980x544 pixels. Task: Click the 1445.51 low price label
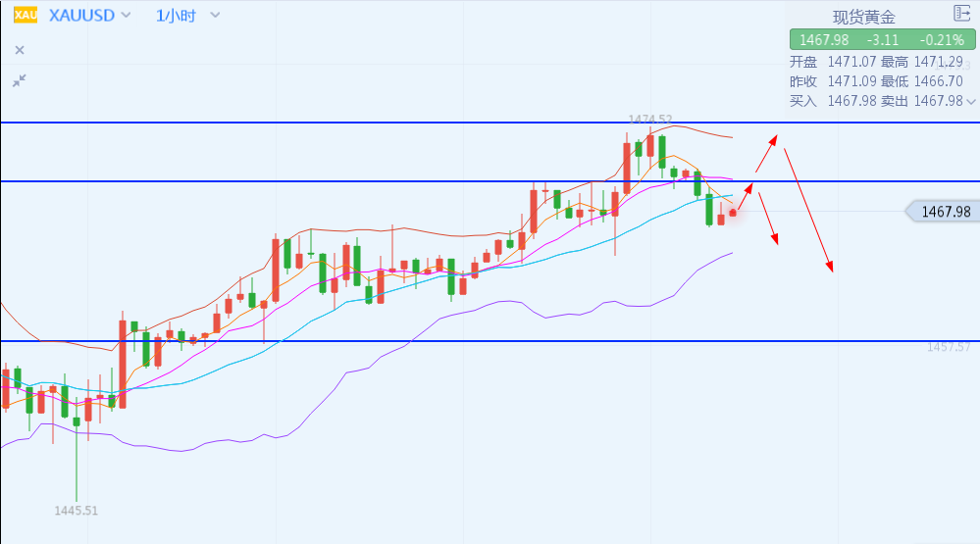[77, 511]
